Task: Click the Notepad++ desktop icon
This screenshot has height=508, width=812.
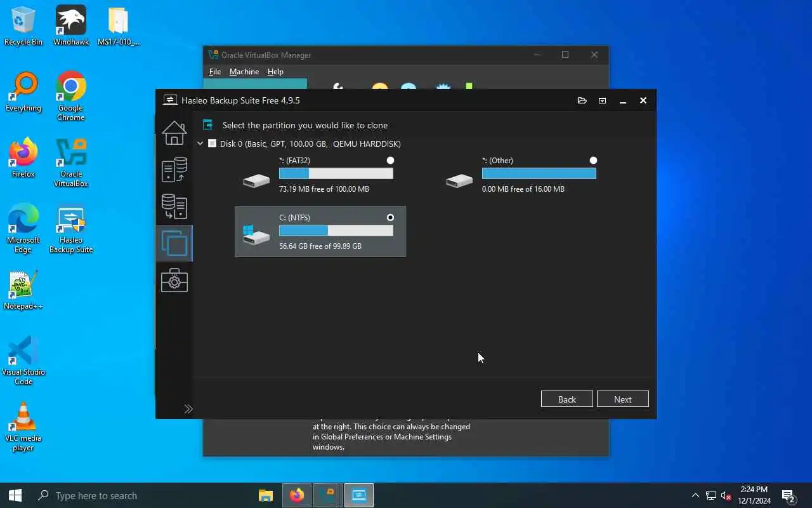Action: coord(23,290)
